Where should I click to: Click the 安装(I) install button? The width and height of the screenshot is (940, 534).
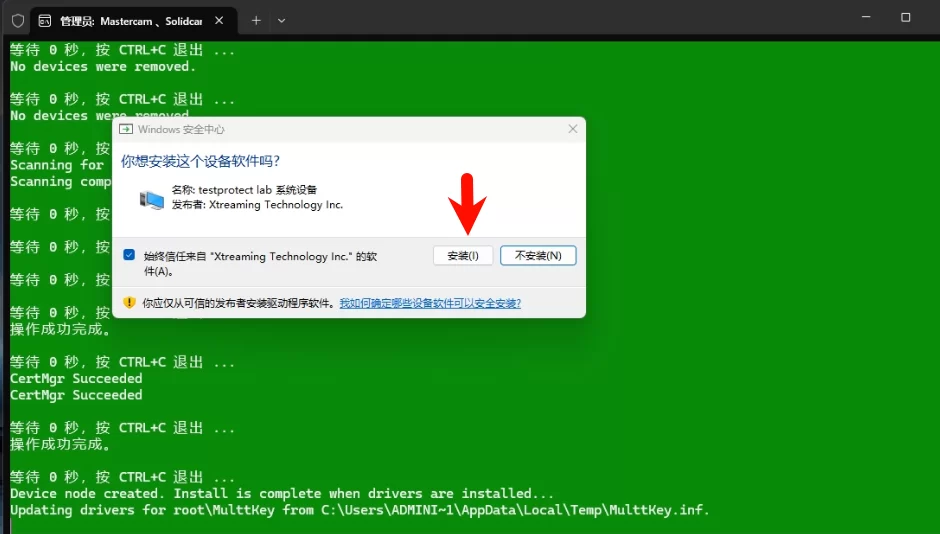tap(463, 256)
